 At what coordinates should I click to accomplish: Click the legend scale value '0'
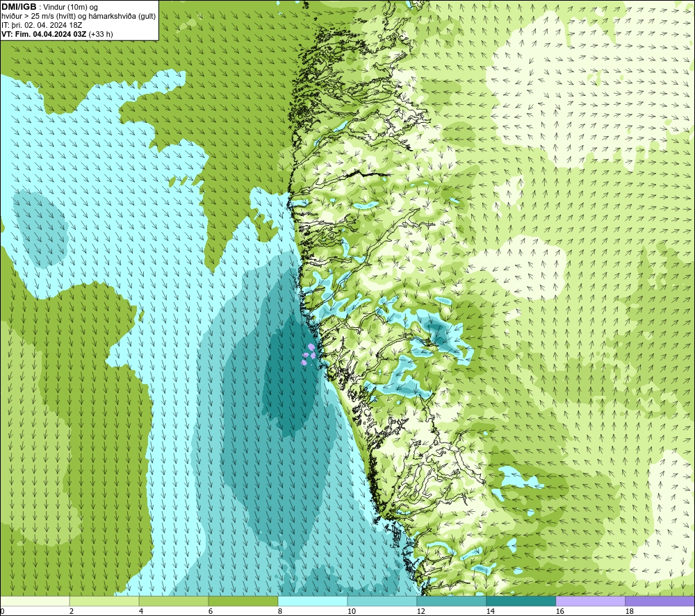(x=2, y=612)
